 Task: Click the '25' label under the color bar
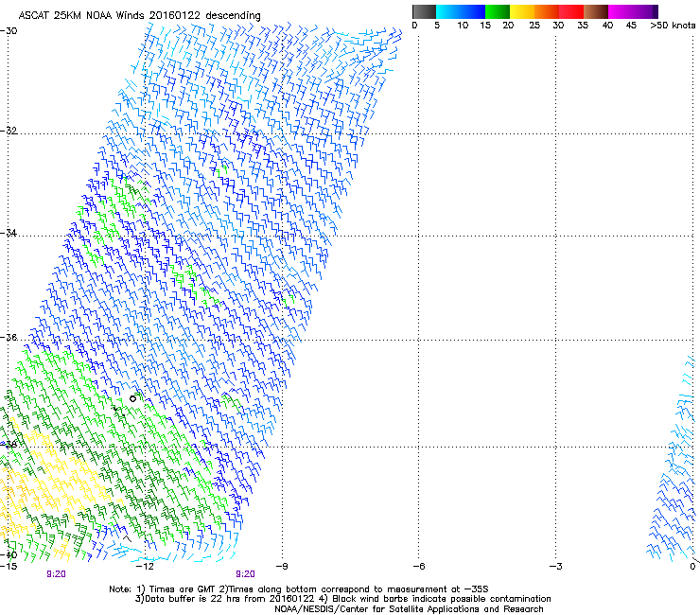click(534, 26)
